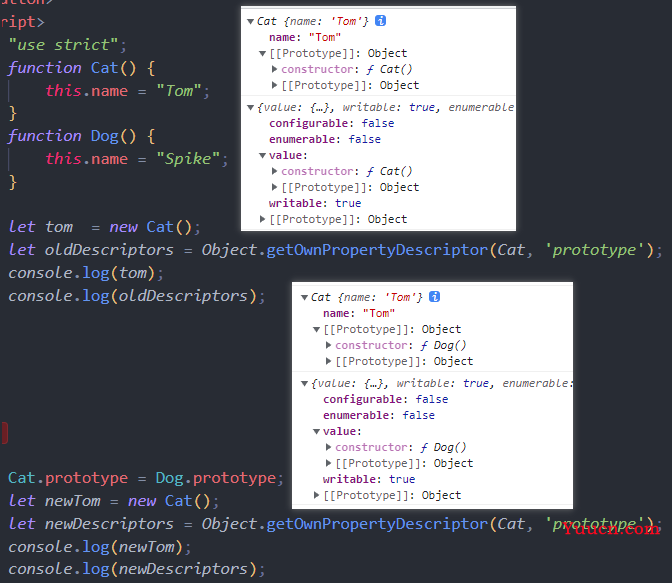
Task: Click 'configurable: false' in the Cat() constructor panel
Action: click(331, 123)
